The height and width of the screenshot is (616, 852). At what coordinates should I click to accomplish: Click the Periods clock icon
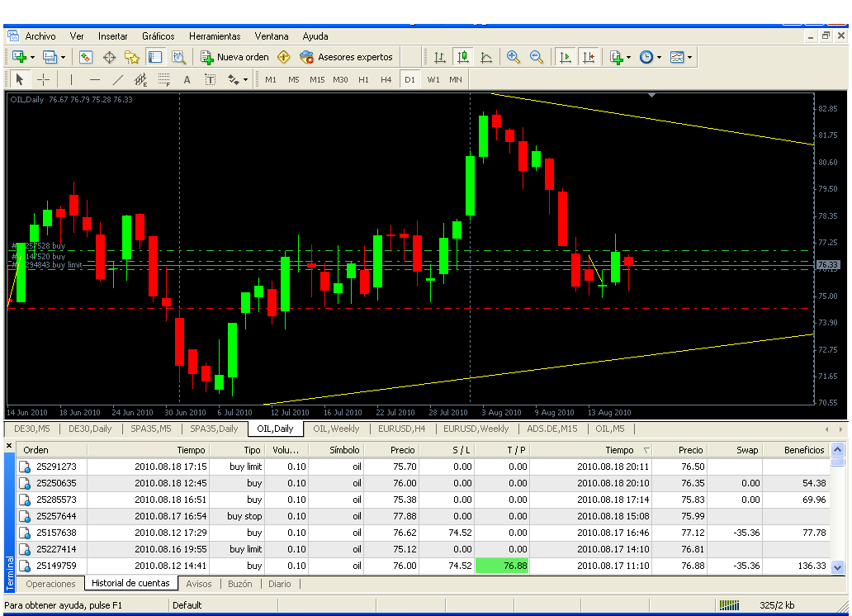[x=646, y=57]
